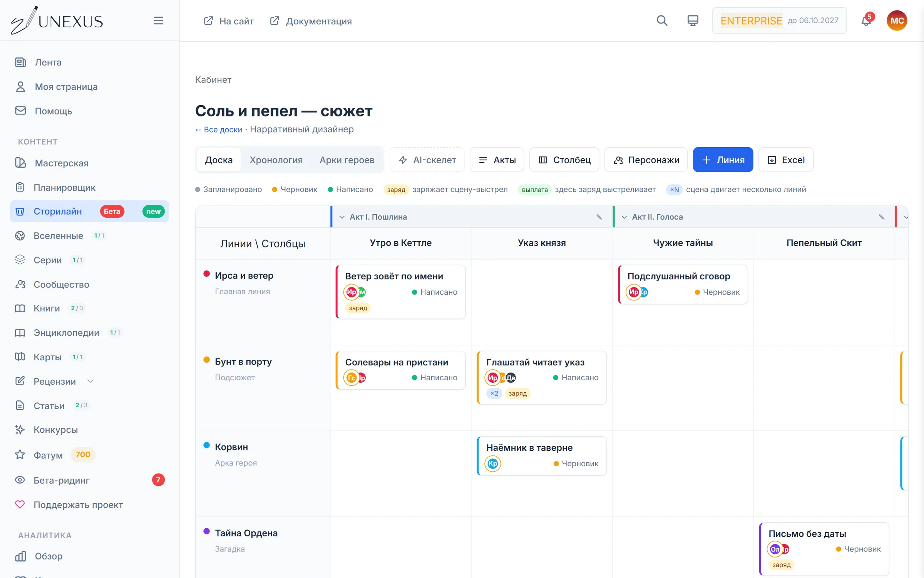Screen dimensions: 924x578
Task: Collapse the Акт II. Голоса chevron
Action: 624,217
